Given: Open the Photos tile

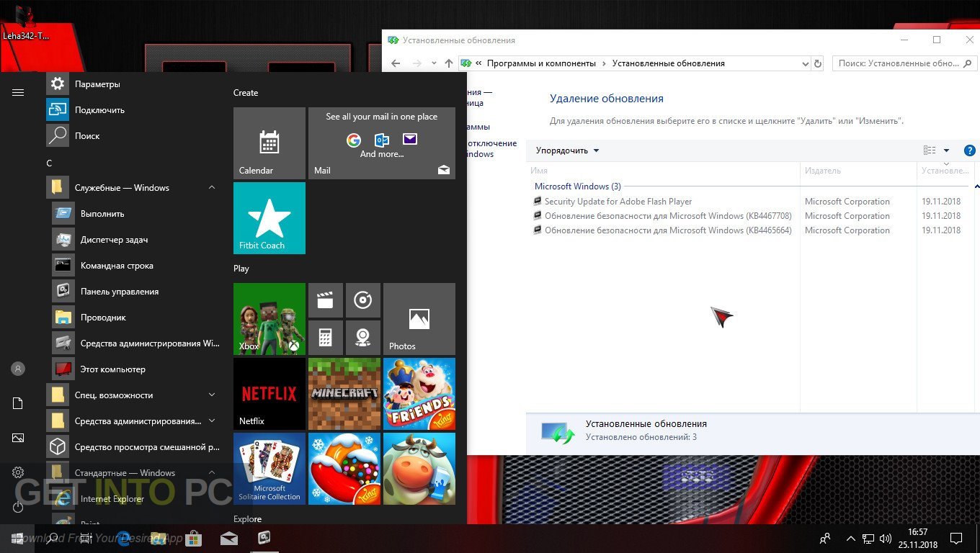Looking at the screenshot, I should click(419, 319).
